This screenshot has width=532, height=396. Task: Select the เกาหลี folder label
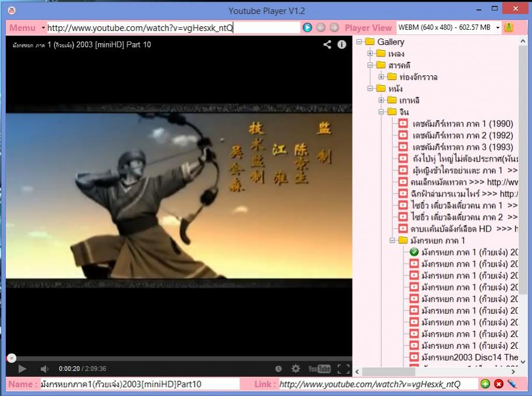409,100
